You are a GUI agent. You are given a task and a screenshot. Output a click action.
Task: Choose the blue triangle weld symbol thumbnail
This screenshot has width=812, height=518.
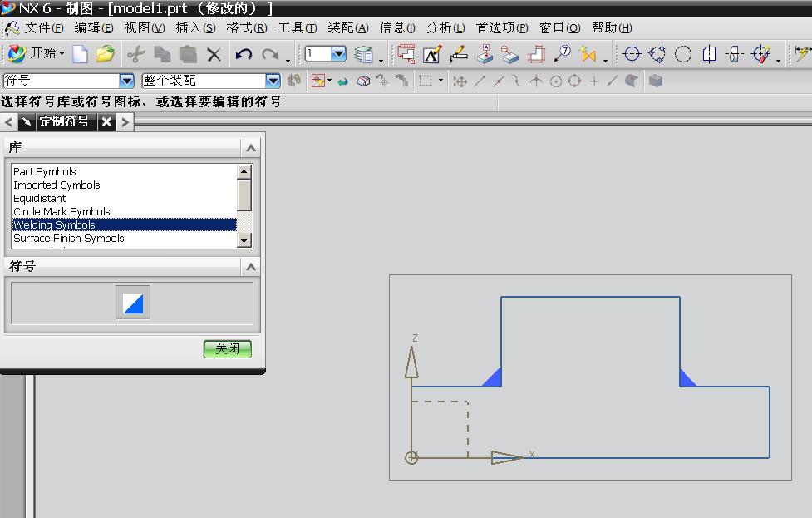(x=133, y=303)
